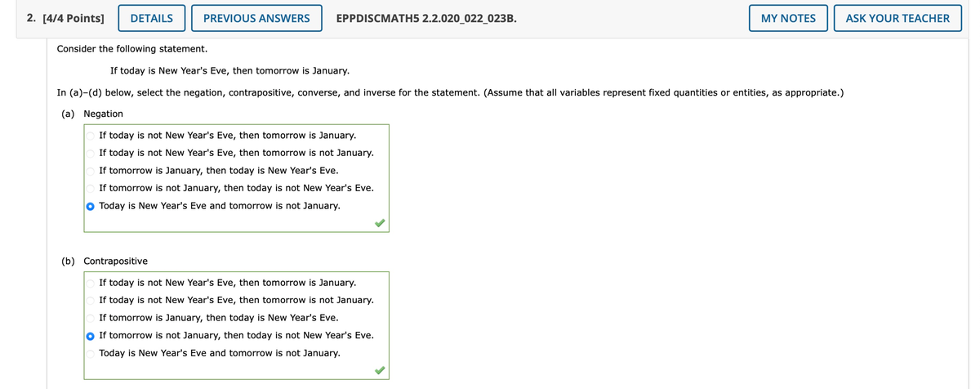This screenshot has height=389, width=980.
Task: In Negation, choose 'not New Year's Eve, then not January'
Action: click(91, 153)
